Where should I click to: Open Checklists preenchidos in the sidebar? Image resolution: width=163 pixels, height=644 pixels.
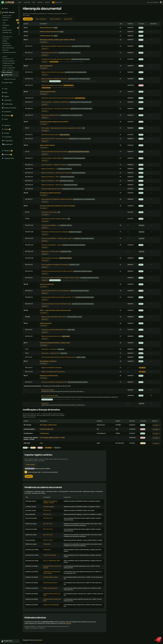pyautogui.click(x=9, y=52)
